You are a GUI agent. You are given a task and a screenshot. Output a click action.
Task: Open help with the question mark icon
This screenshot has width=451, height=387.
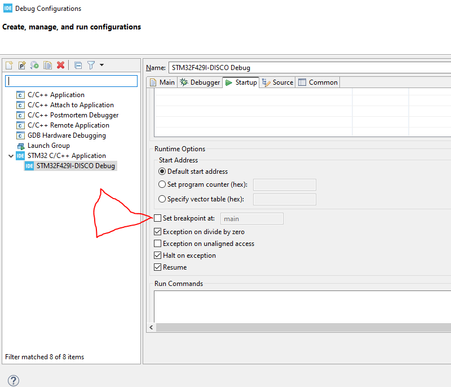13,380
